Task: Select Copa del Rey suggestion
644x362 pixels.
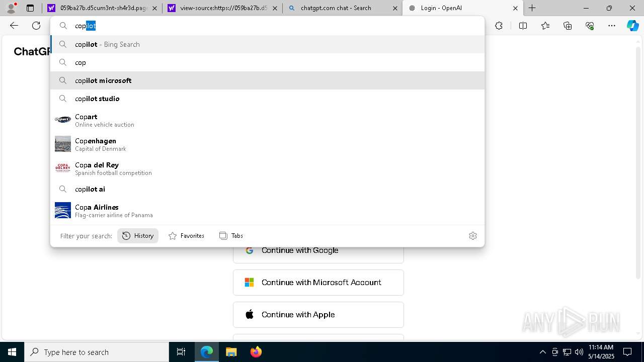Action: point(267,168)
